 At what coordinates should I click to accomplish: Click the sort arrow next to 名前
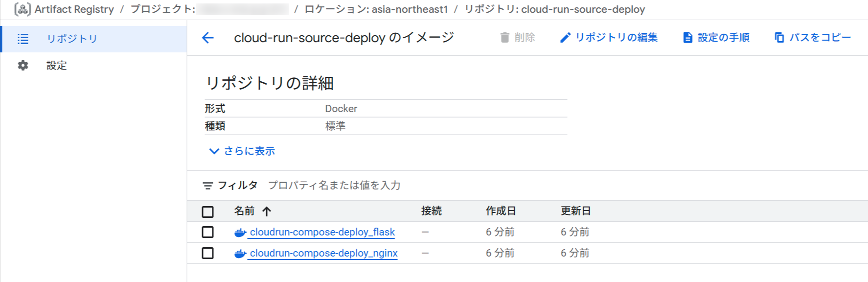point(267,211)
